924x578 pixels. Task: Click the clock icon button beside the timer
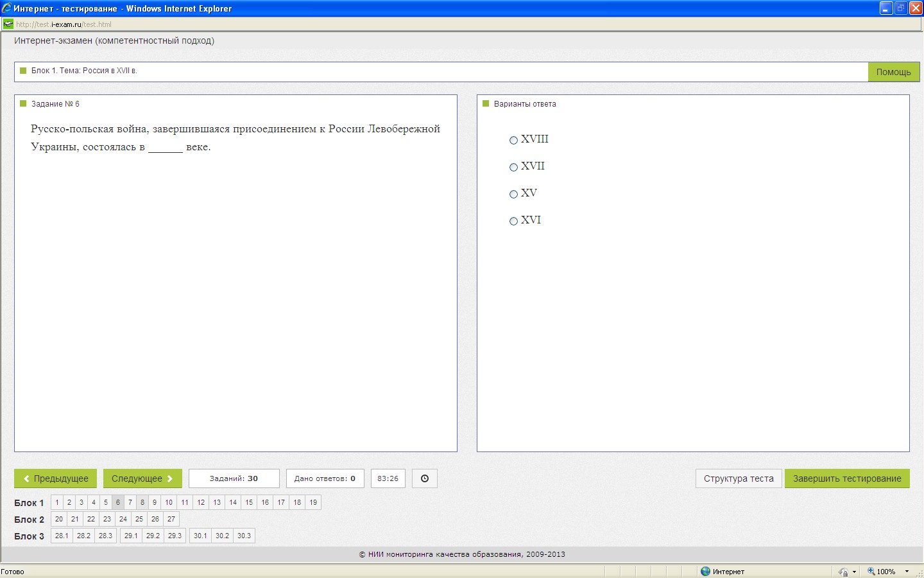424,478
